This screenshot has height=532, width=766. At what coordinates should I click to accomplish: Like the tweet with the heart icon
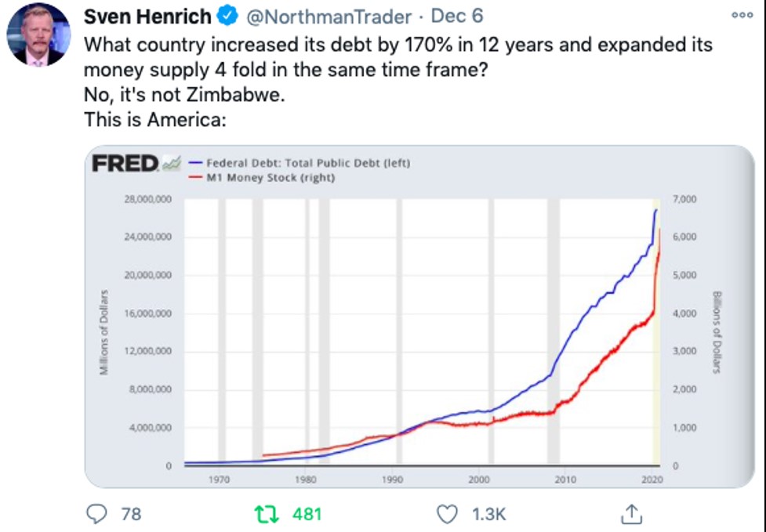(x=446, y=513)
